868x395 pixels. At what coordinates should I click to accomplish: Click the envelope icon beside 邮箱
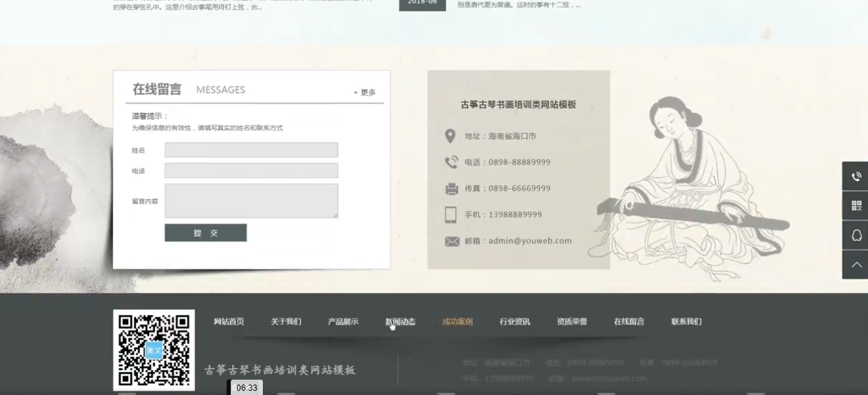(452, 241)
